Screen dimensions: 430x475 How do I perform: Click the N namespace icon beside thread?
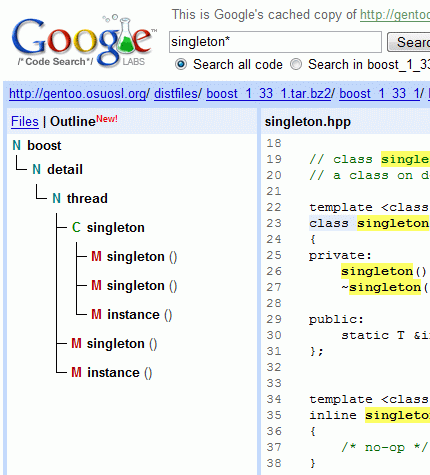[57, 198]
